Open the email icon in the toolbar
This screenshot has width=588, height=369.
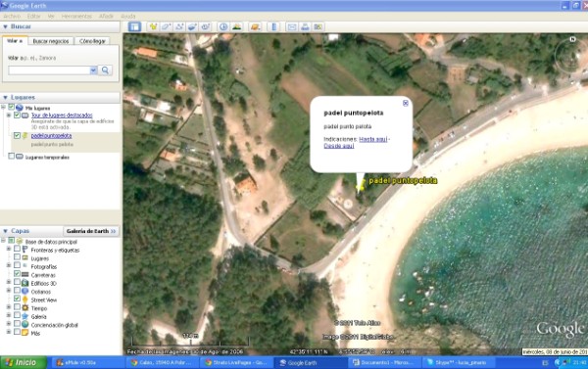pyautogui.click(x=292, y=26)
